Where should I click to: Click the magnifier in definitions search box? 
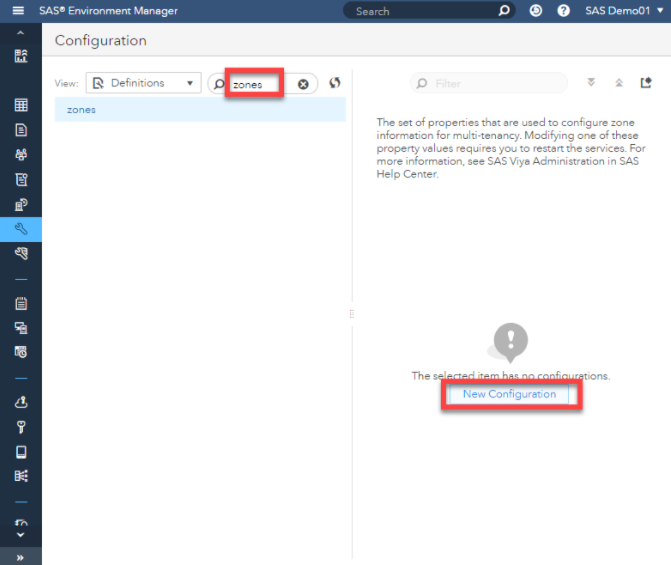coord(219,83)
